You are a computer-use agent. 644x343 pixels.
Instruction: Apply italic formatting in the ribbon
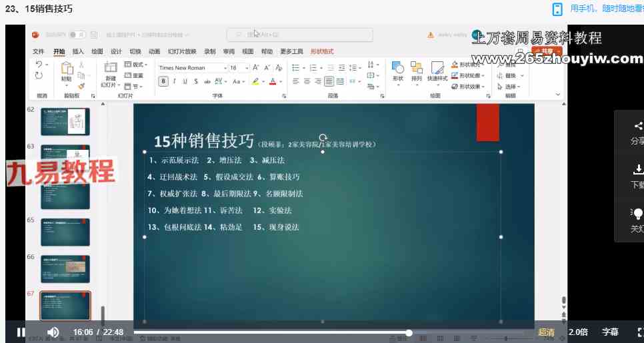coord(175,81)
